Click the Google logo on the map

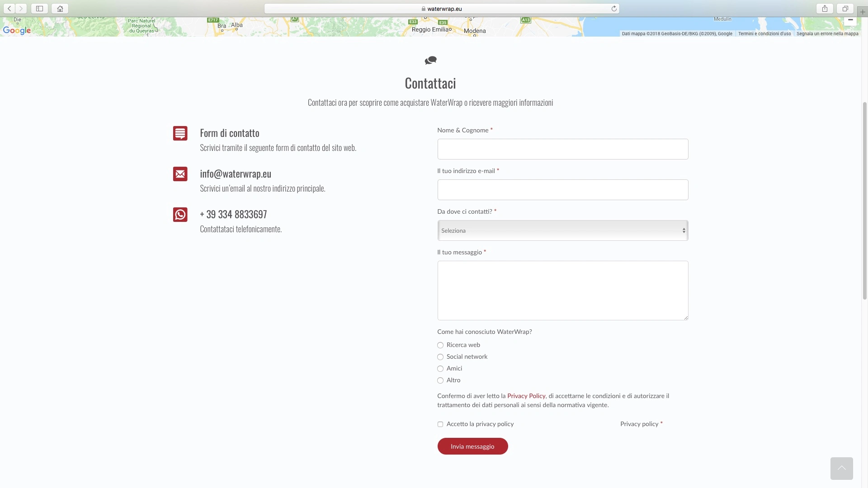click(x=17, y=31)
